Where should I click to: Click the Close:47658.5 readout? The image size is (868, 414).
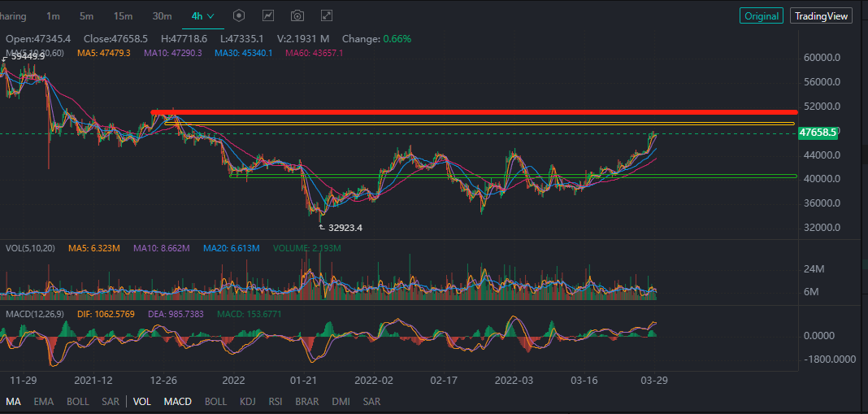click(115, 39)
